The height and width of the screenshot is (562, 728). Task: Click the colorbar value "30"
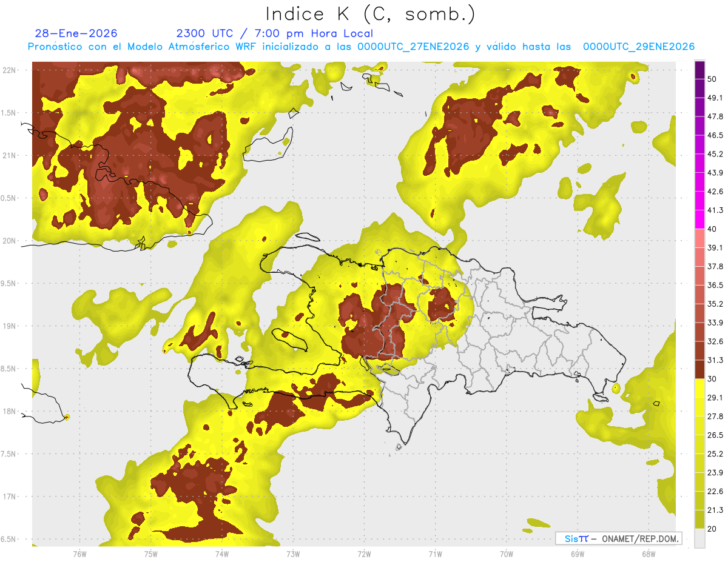(712, 379)
